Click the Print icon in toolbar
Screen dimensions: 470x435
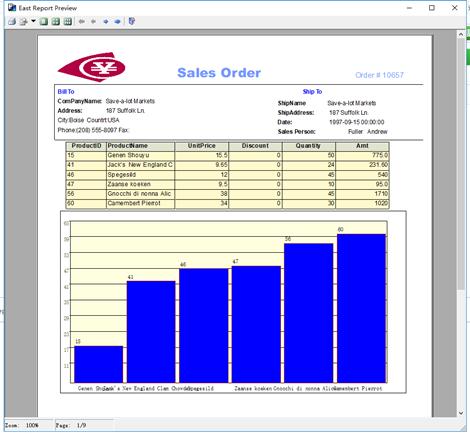12,22
